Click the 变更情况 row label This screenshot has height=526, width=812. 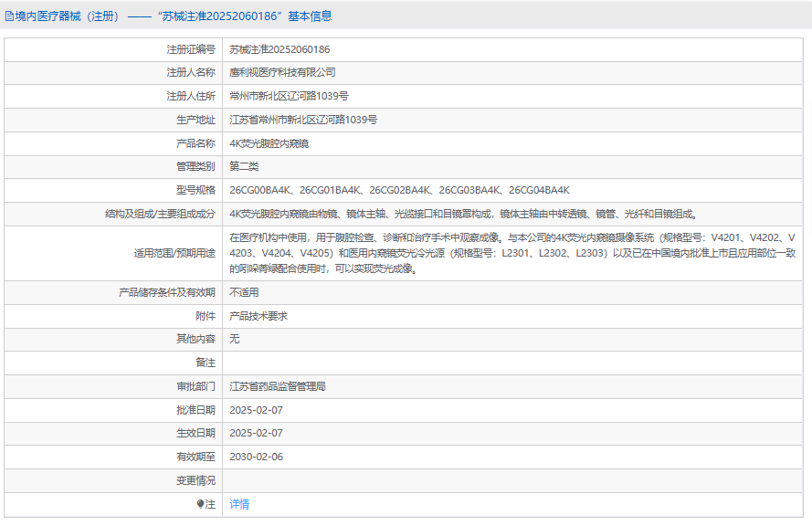click(x=195, y=481)
